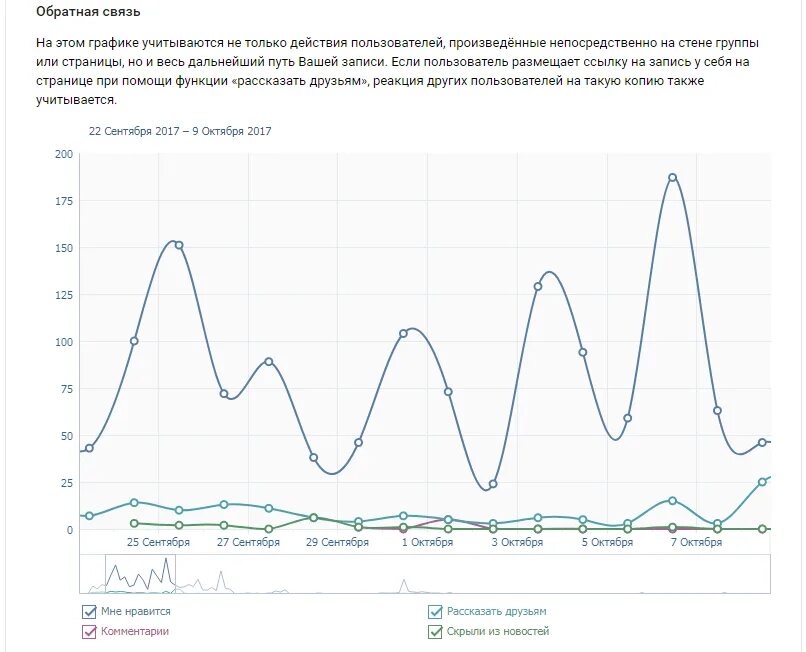The width and height of the screenshot is (806, 652).
Task: Select the likes point near 125 above 3 Октября
Action: coord(538,286)
